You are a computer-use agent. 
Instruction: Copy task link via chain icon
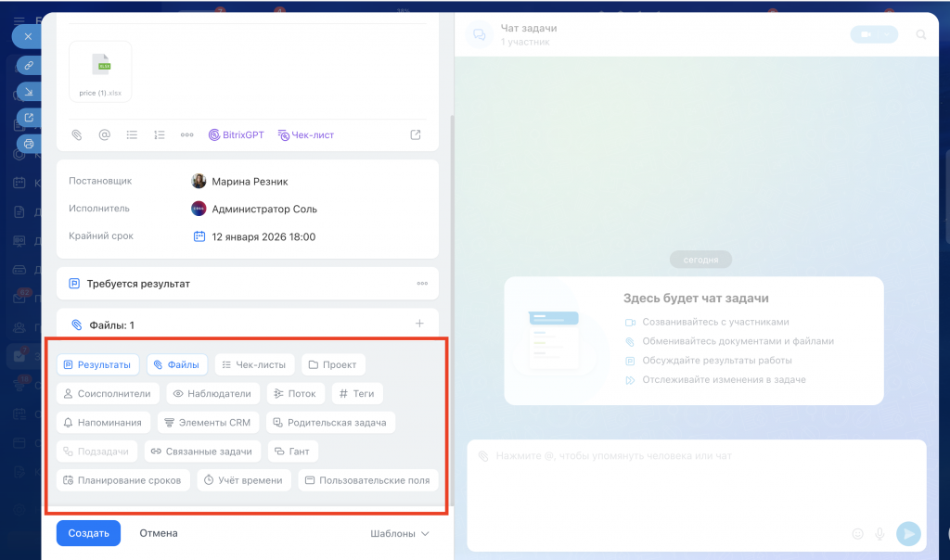click(29, 65)
